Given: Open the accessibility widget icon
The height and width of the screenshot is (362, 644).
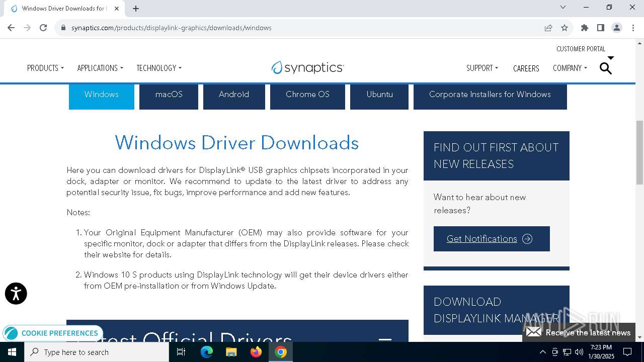Looking at the screenshot, I should [x=16, y=293].
